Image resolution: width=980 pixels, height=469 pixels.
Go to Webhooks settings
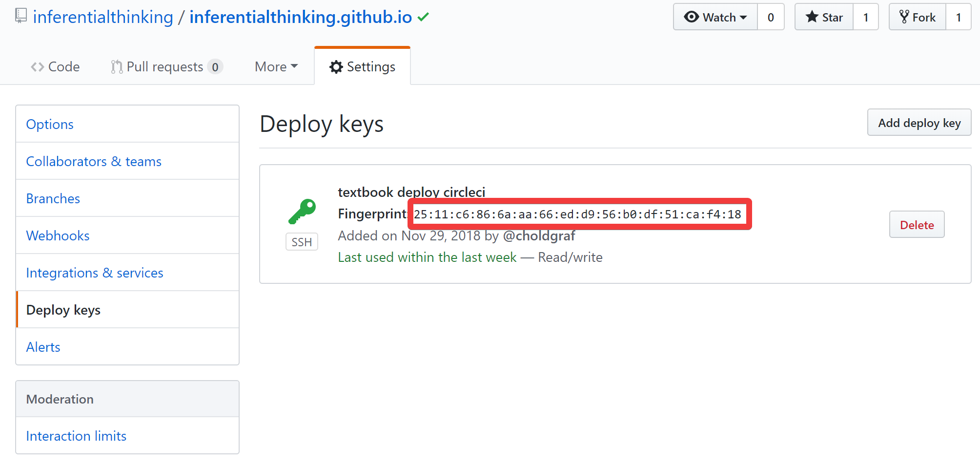pyautogui.click(x=58, y=236)
